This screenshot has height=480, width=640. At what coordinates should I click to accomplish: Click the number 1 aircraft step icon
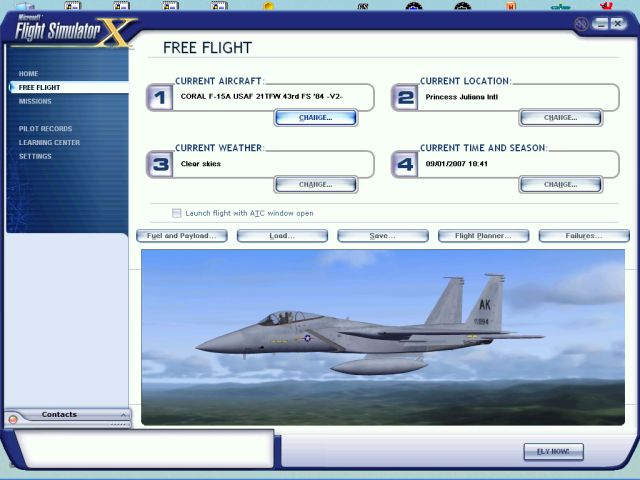[x=160, y=97]
